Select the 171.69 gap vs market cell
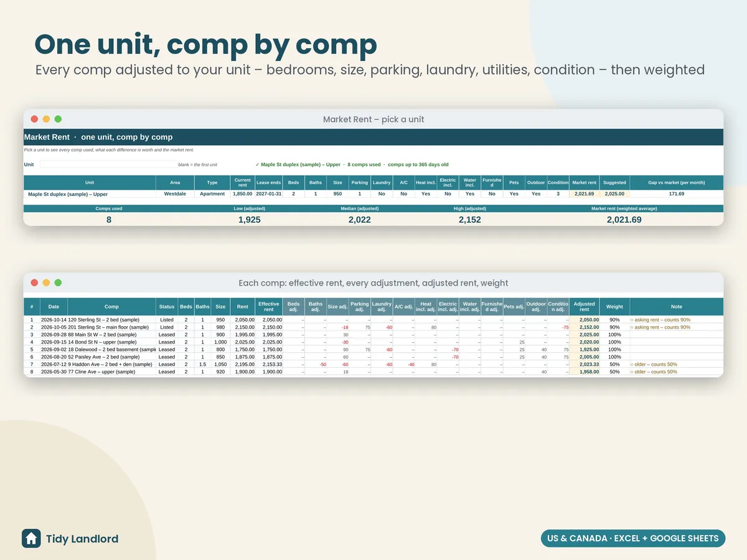The width and height of the screenshot is (747, 560). click(x=677, y=194)
